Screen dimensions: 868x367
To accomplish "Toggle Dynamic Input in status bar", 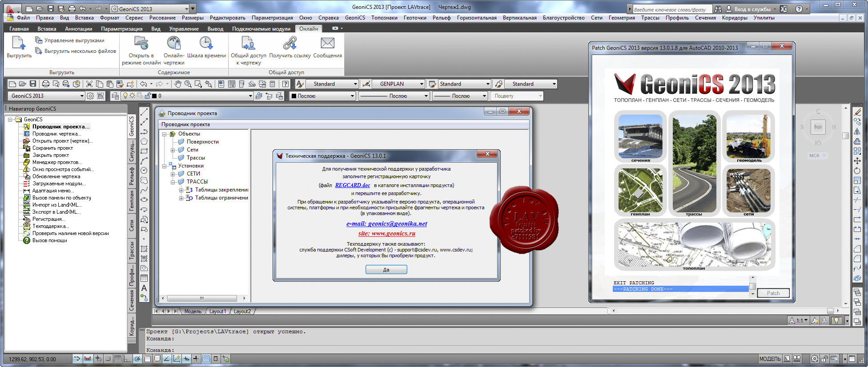I will [186, 359].
